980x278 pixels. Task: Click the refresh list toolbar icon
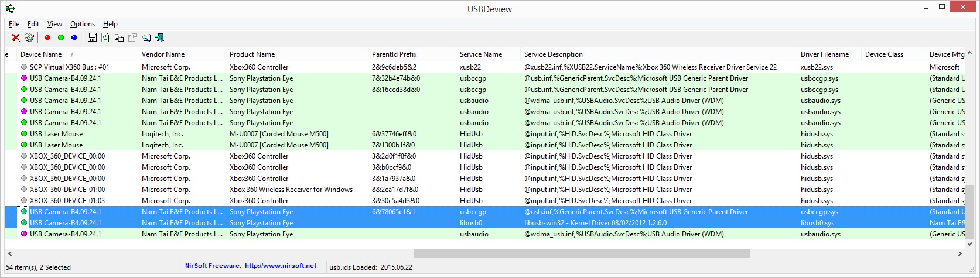pyautogui.click(x=105, y=37)
